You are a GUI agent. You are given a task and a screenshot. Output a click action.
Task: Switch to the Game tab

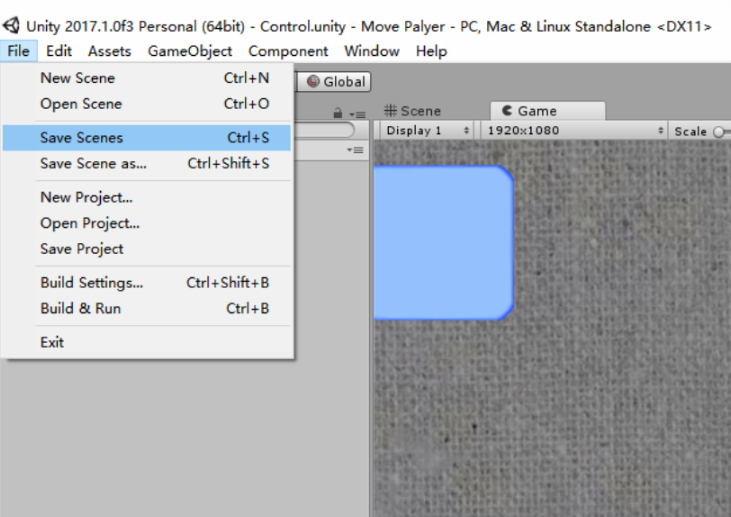[548, 111]
